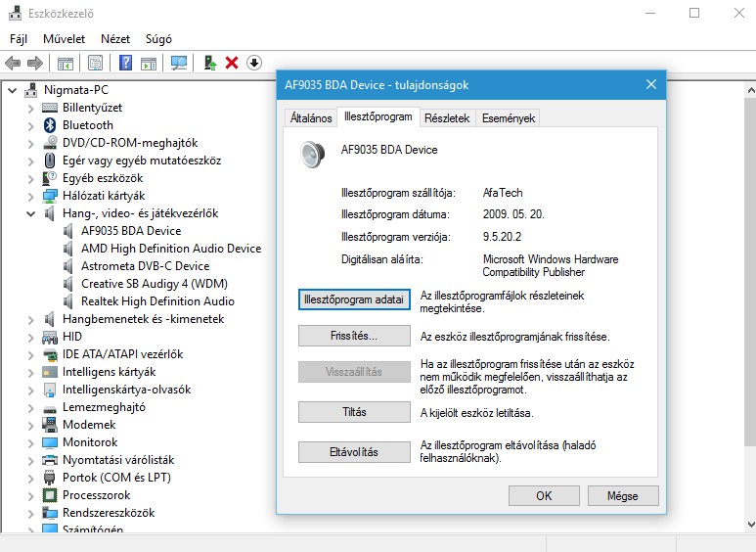Expand the Billentyűzet category
Image resolution: width=756 pixels, height=552 pixels.
point(31,108)
